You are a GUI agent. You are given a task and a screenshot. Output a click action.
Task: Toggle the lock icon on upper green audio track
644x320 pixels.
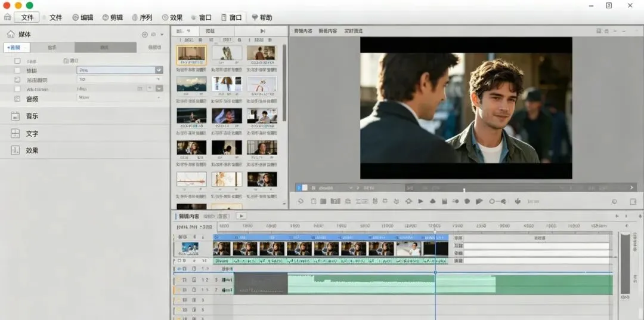pos(194,279)
